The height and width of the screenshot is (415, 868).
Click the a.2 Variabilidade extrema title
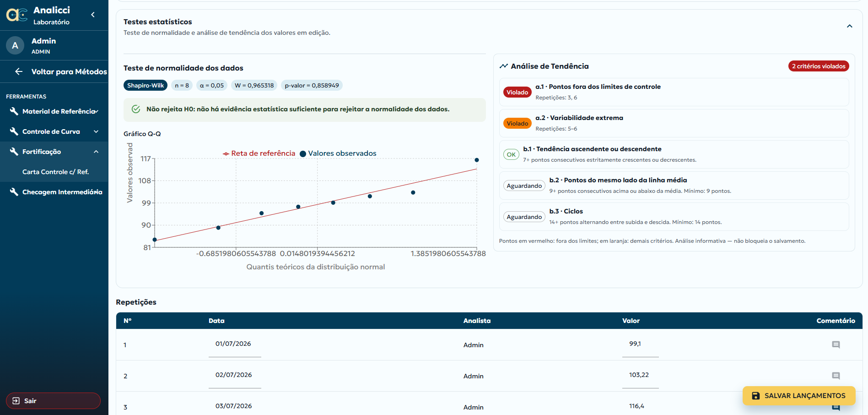click(579, 118)
